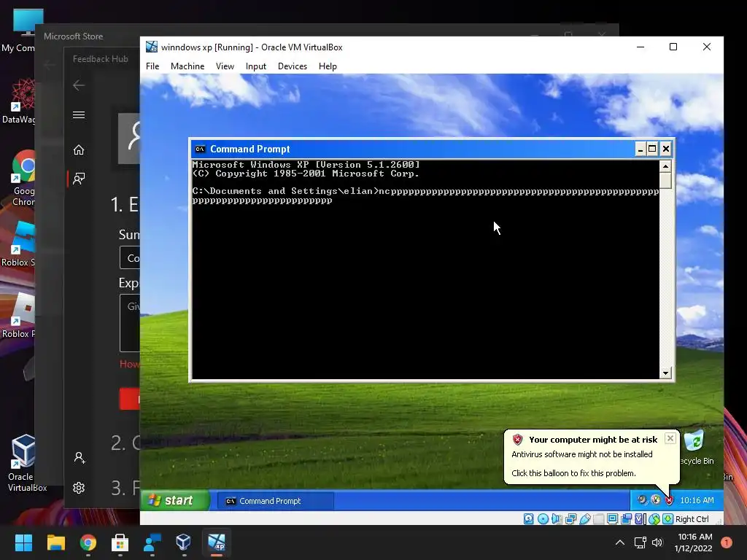
Task: Click the VirtualBox network status icon
Action: (570, 519)
